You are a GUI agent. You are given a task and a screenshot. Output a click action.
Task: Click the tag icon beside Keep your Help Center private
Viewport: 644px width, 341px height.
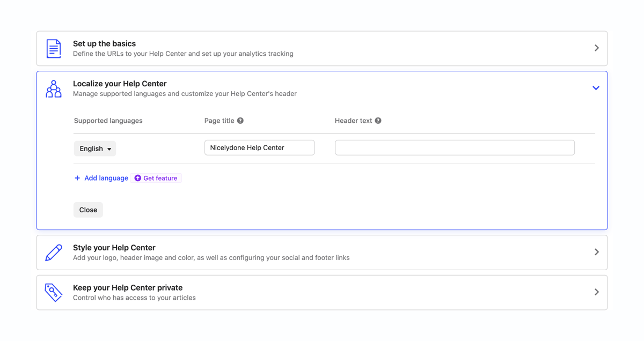click(53, 292)
